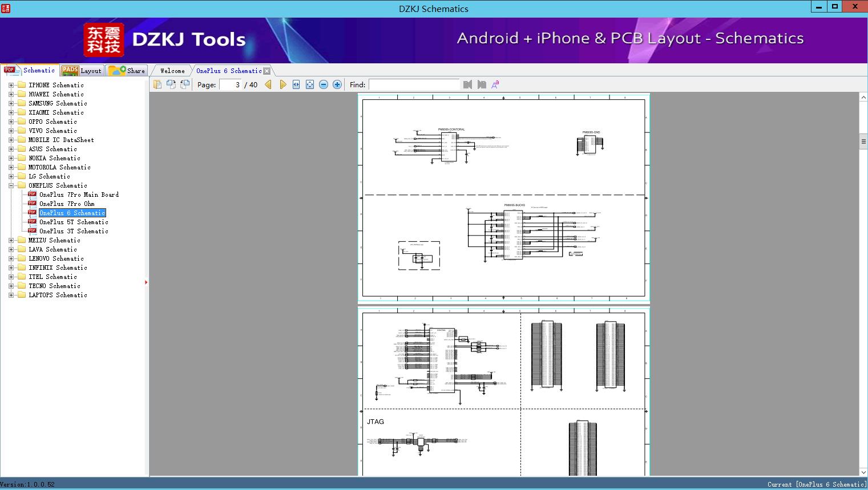Screen dimensions: 868x490
Task: Select OnePlus 6 Schematic in the tree
Action: coord(72,213)
